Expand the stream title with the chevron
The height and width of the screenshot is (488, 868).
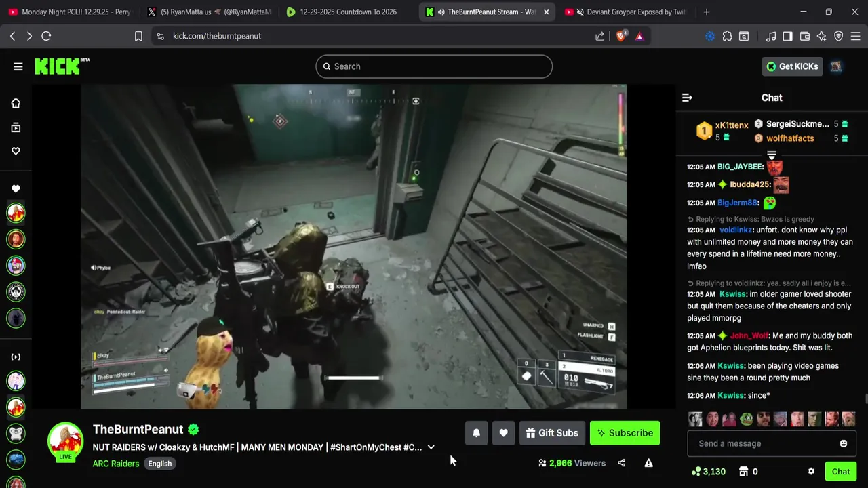(x=431, y=447)
